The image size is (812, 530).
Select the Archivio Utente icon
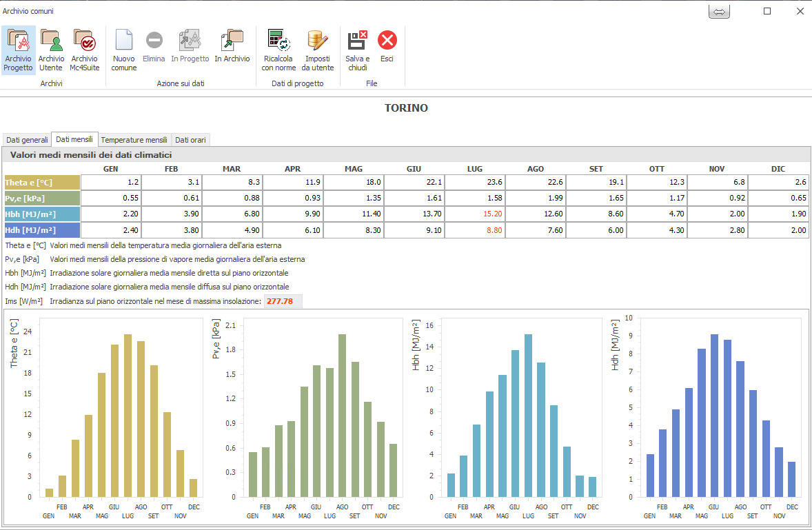[51, 50]
